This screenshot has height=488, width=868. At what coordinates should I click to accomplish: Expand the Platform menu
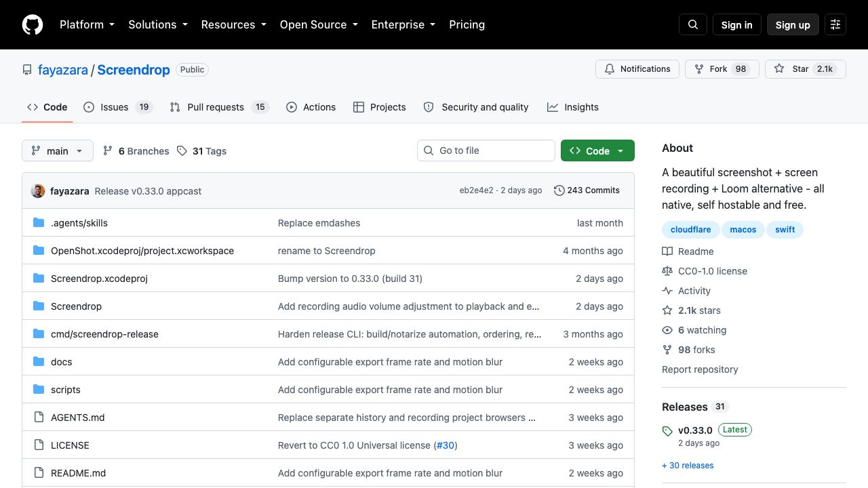point(87,24)
